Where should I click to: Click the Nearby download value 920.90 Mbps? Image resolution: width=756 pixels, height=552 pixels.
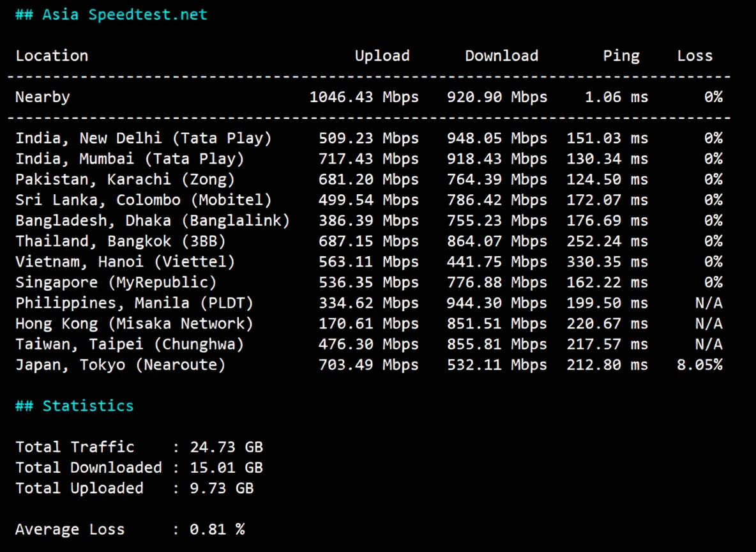(497, 97)
